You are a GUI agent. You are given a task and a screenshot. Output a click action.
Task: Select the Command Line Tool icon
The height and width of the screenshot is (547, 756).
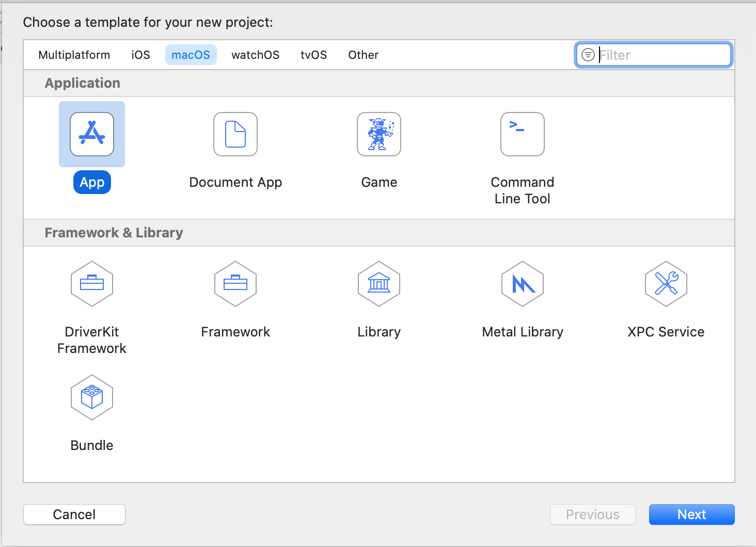click(x=523, y=134)
